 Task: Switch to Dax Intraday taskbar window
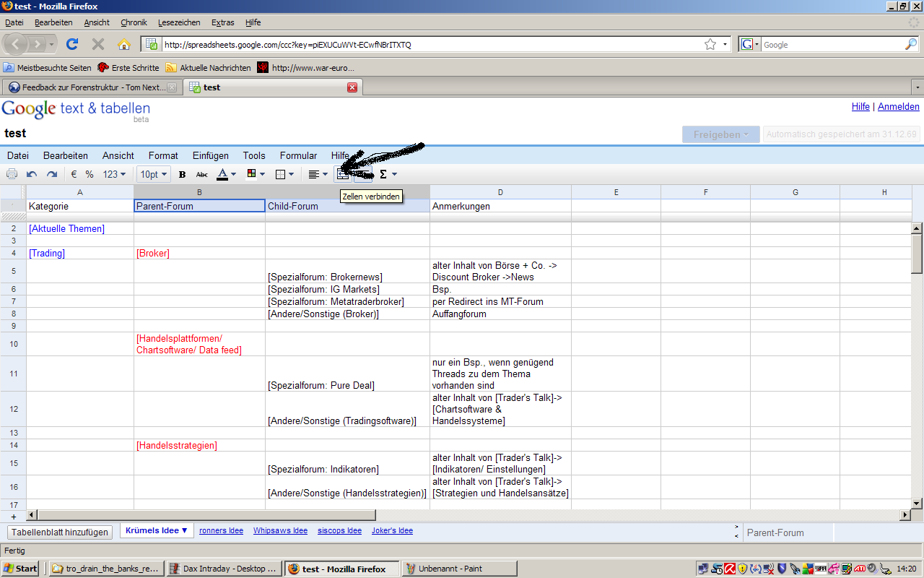point(223,569)
